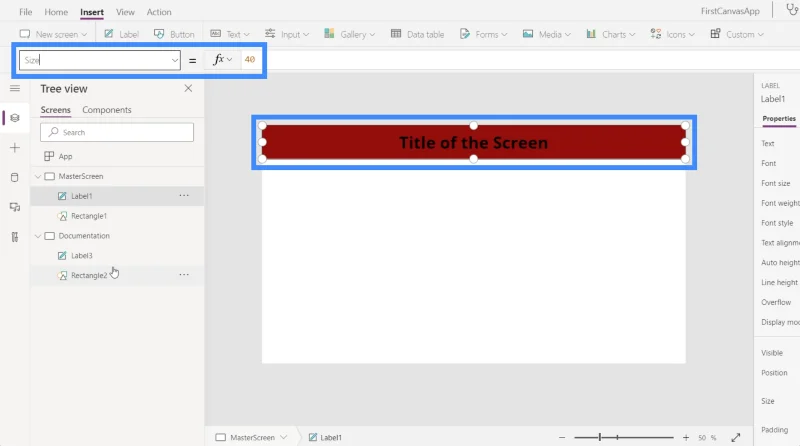Insert a Label control

point(121,34)
